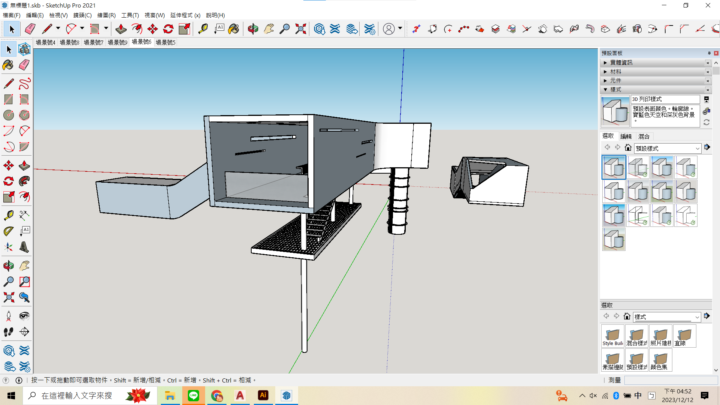Activate the Push/Pull tool
Screen dimensions: 720x405
click(120, 29)
